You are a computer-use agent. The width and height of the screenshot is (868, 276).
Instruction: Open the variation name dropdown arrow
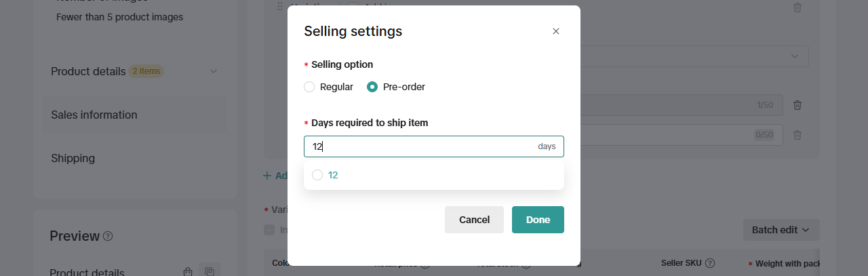(x=795, y=56)
